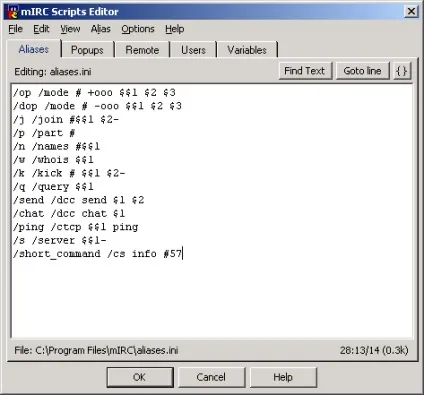Click the Find Text button

point(305,71)
